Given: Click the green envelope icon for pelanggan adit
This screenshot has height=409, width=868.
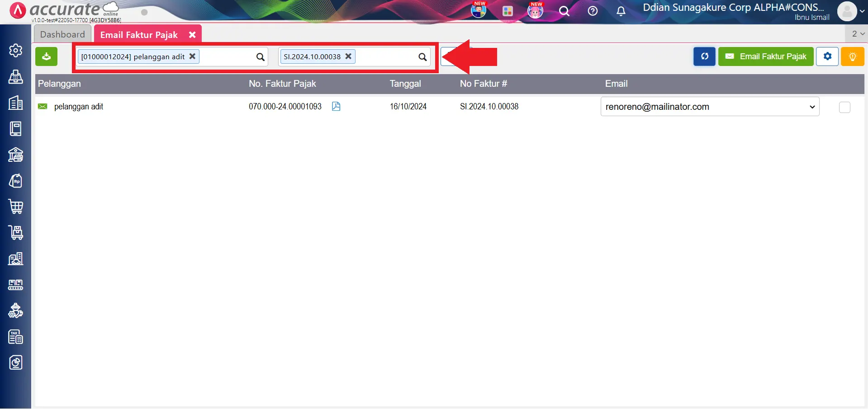Looking at the screenshot, I should coord(43,107).
